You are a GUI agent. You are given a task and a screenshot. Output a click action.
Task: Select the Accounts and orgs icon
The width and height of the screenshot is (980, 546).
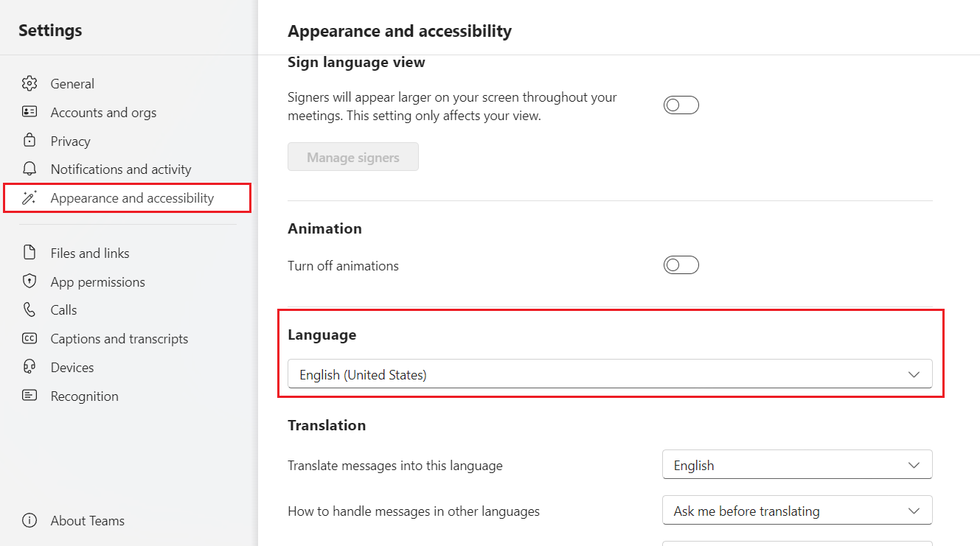[x=29, y=112]
